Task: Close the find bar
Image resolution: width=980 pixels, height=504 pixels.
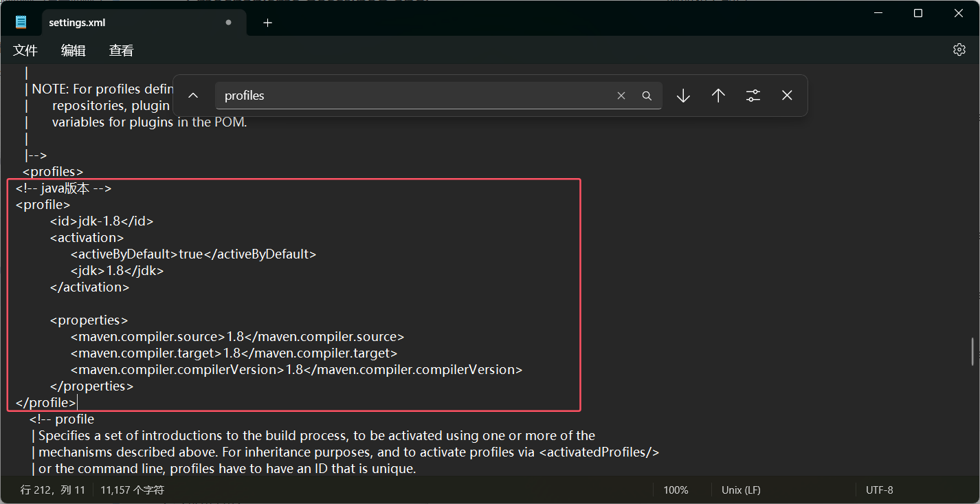Action: pos(788,96)
